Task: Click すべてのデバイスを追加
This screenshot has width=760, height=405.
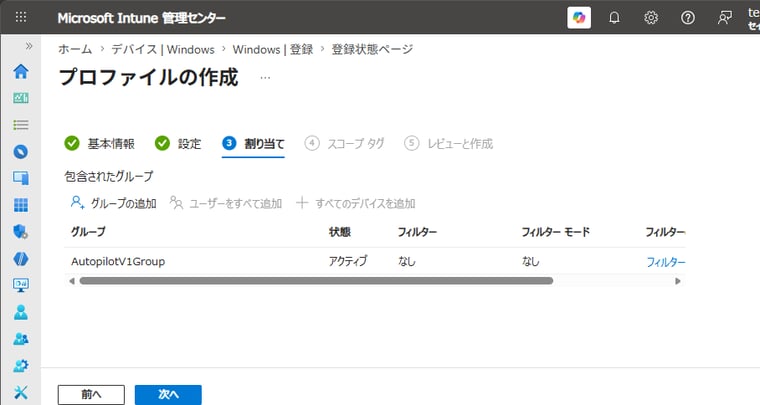Action: [356, 203]
